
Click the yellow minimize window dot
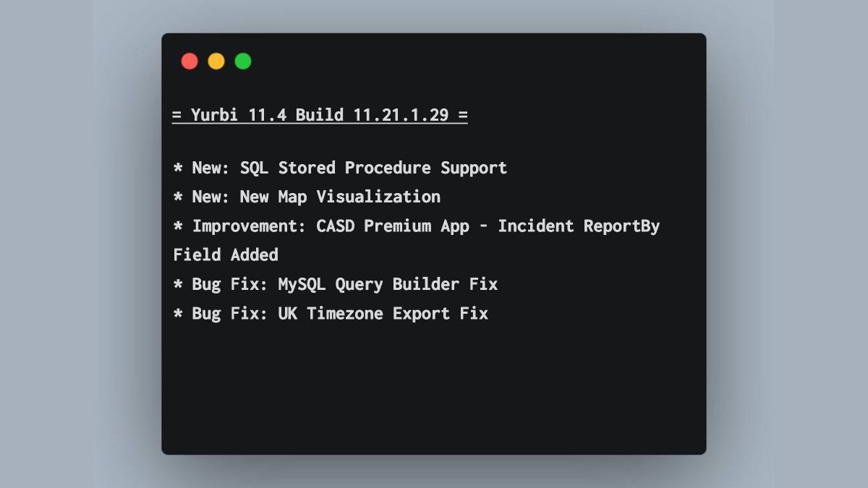coord(216,61)
